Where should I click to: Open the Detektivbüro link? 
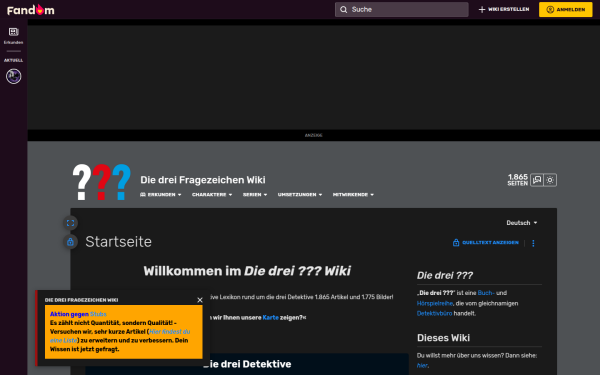434,313
